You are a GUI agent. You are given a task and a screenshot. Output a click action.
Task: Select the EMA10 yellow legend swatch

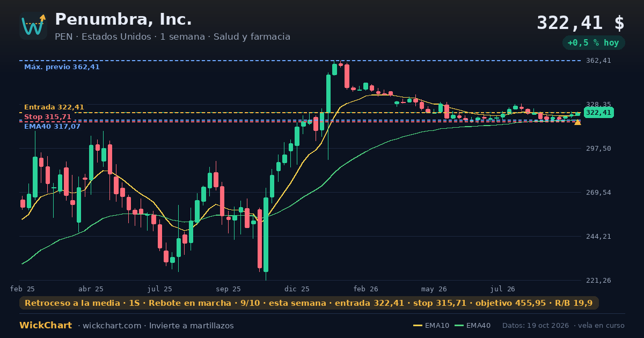[x=418, y=326]
